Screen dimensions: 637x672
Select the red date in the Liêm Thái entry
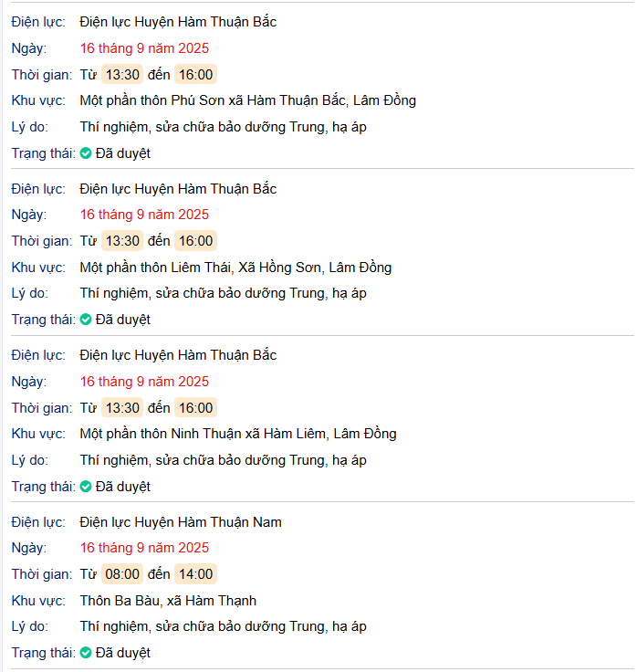click(x=144, y=215)
